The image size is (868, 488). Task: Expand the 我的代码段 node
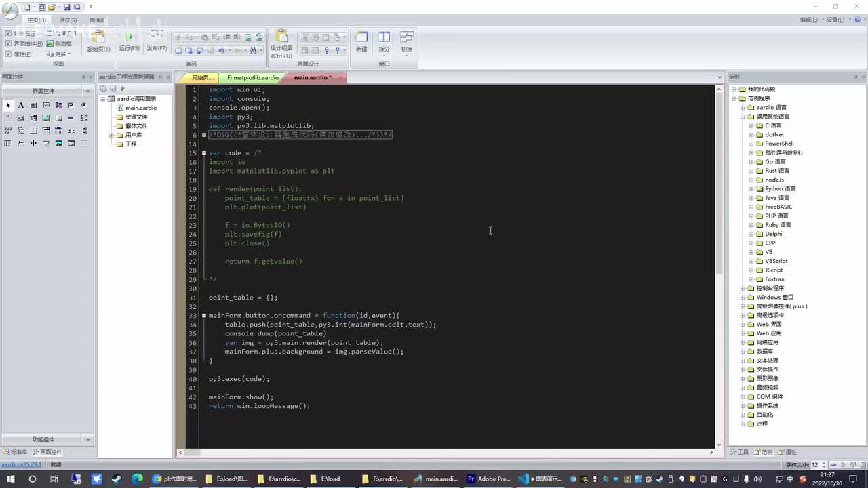click(734, 89)
